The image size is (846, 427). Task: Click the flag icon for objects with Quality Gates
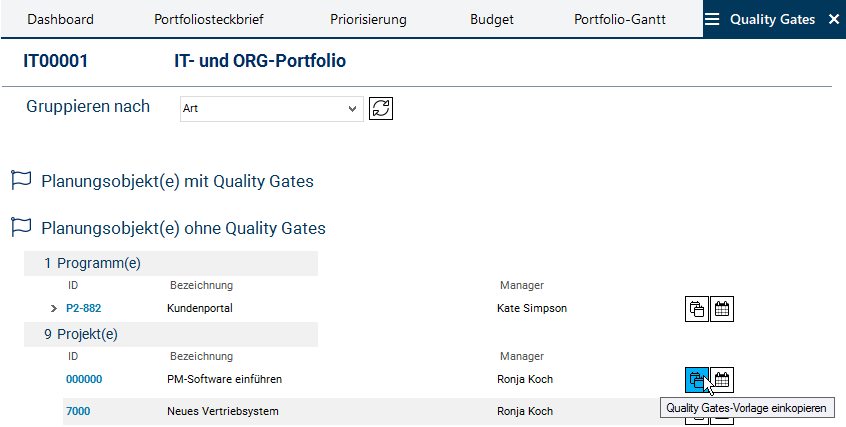pos(20,181)
